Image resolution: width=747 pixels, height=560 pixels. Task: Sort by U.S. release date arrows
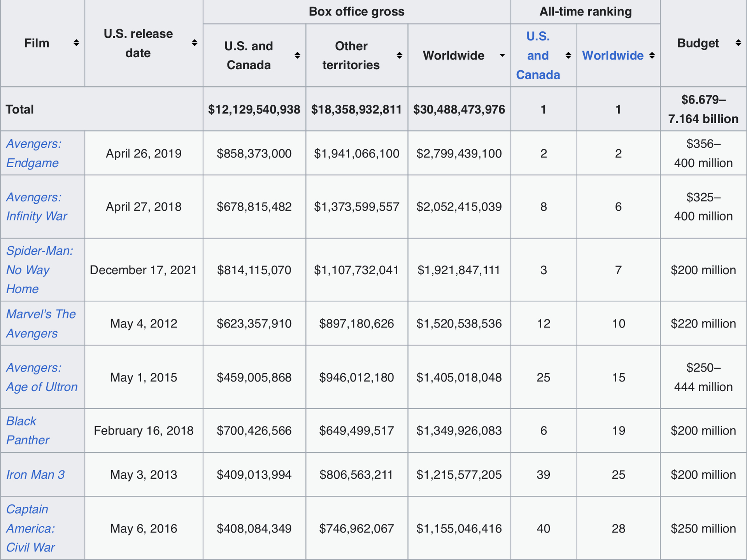[x=195, y=43]
